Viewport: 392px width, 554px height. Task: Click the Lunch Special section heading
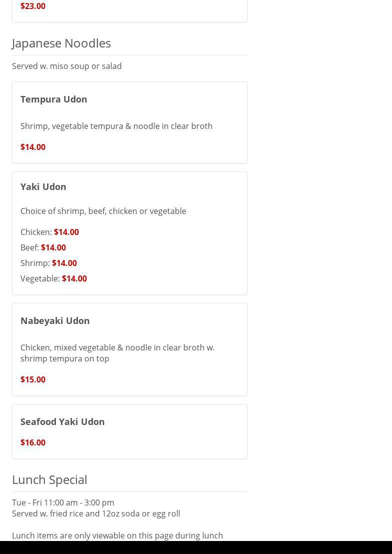pos(49,479)
